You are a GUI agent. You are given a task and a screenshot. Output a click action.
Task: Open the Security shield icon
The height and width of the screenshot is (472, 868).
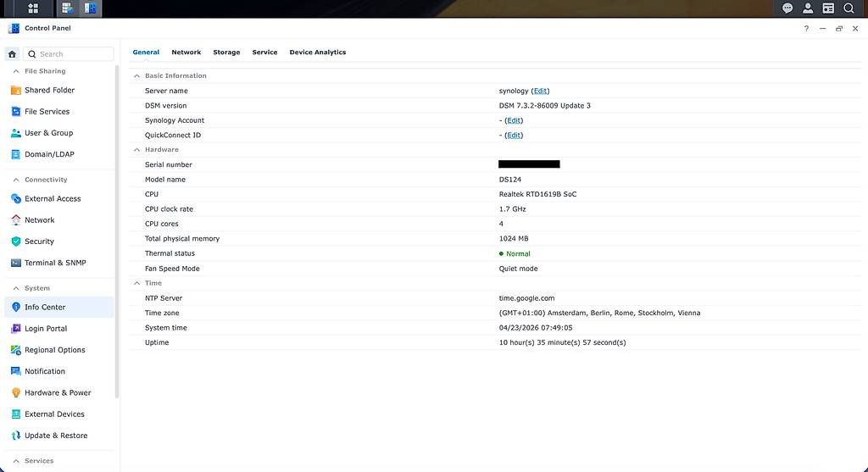16,242
